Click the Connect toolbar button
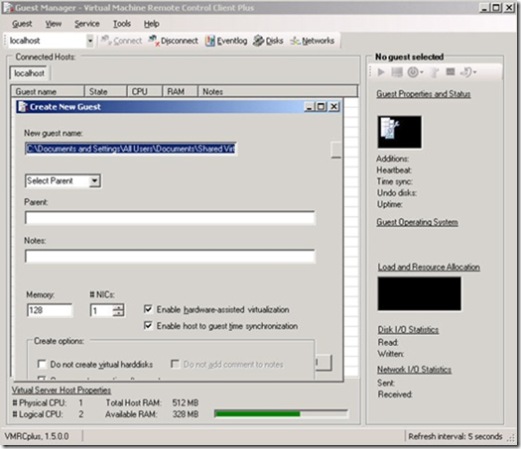This screenshot has width=521, height=449. click(x=121, y=41)
